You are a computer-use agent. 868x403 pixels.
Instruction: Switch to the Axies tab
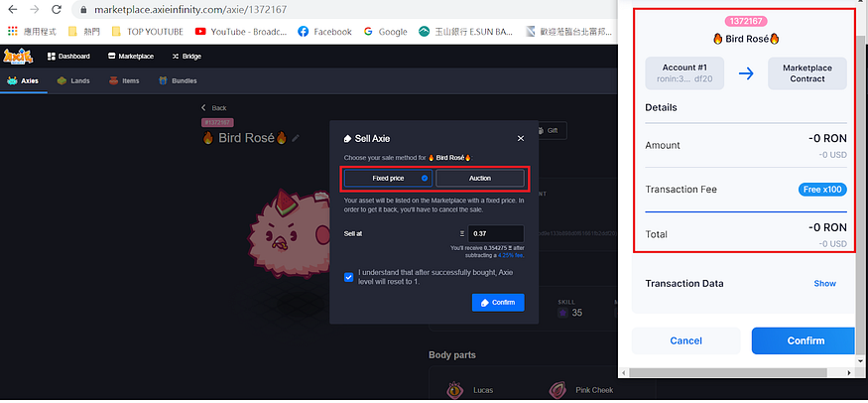point(23,80)
